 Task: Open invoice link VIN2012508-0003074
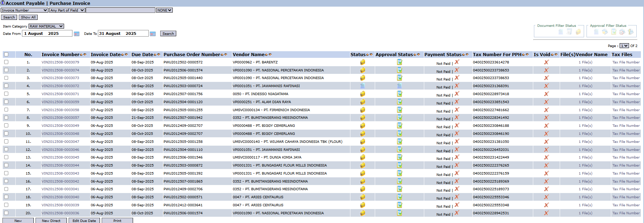tap(60, 70)
